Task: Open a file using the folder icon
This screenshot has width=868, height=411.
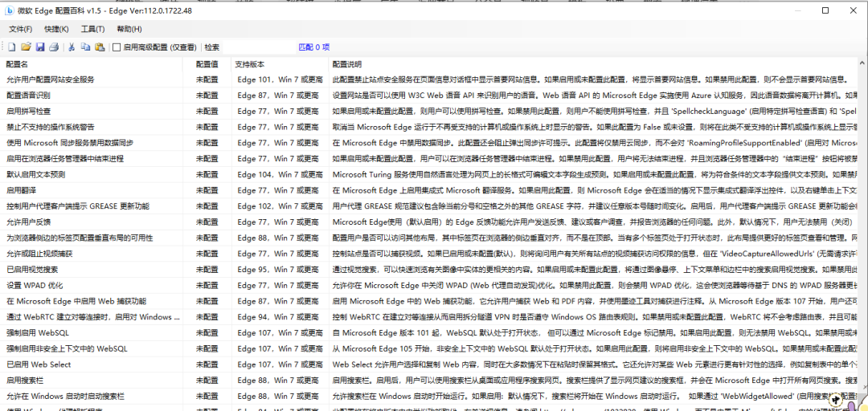Action: (26, 47)
